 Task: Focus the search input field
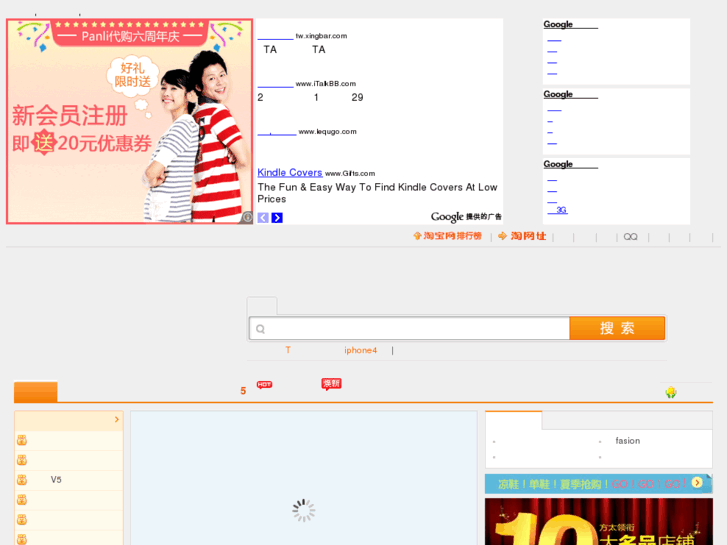click(409, 328)
